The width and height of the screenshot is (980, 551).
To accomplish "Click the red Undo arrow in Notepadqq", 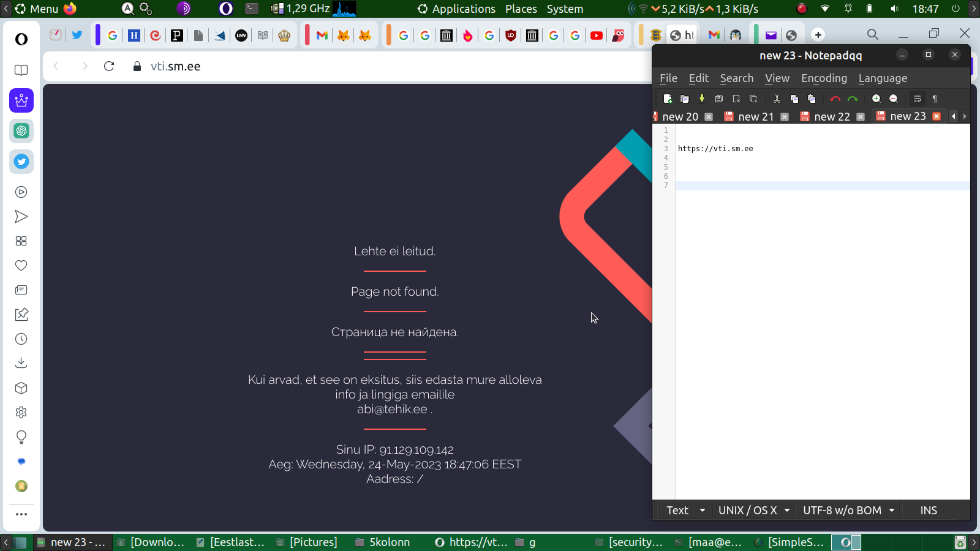I will point(835,99).
